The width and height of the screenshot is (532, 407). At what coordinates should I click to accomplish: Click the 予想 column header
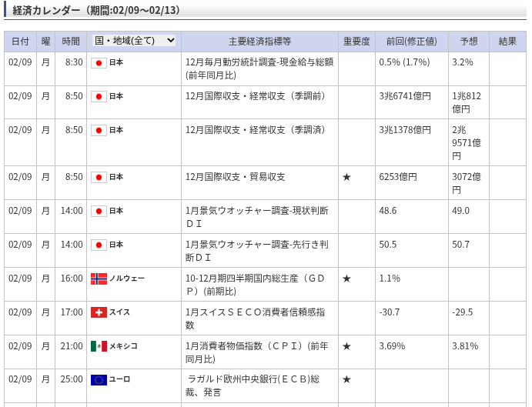[x=468, y=42]
